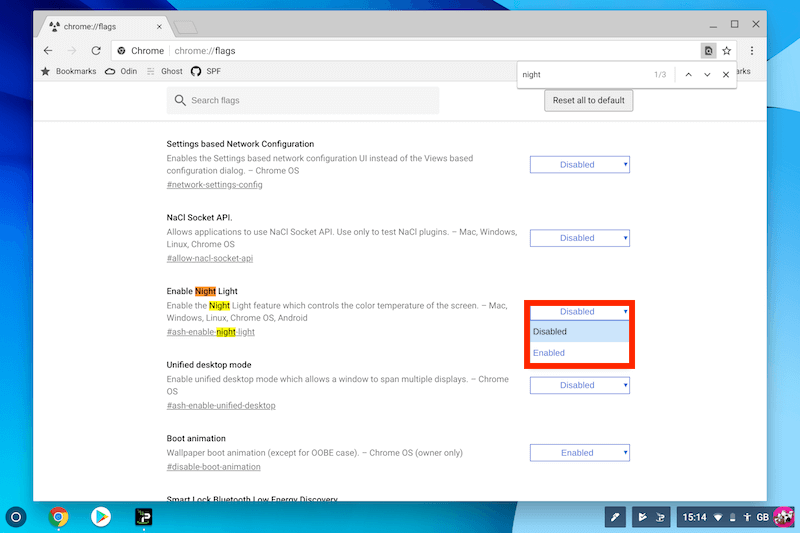Click the Wi-Fi status icon

coord(718,518)
